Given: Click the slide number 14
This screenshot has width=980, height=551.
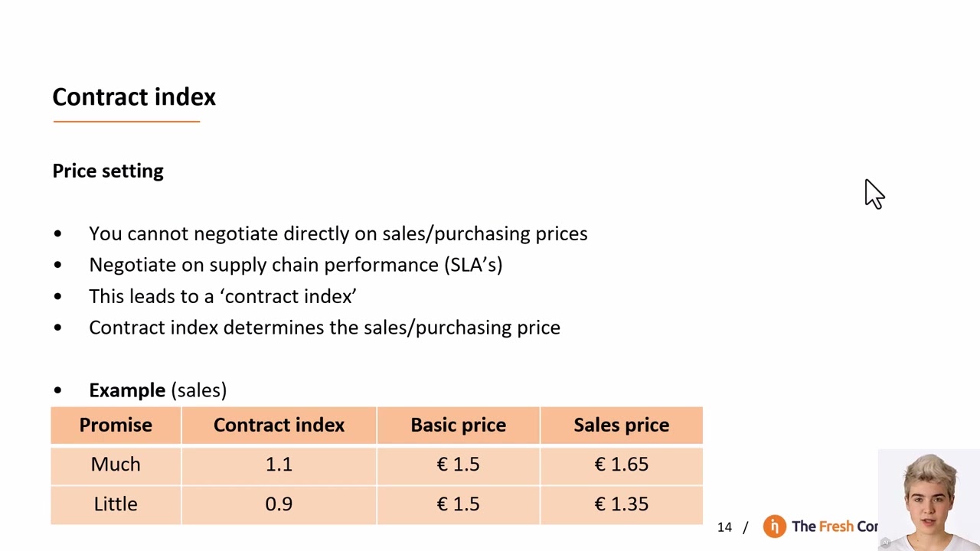Looking at the screenshot, I should (x=724, y=527).
